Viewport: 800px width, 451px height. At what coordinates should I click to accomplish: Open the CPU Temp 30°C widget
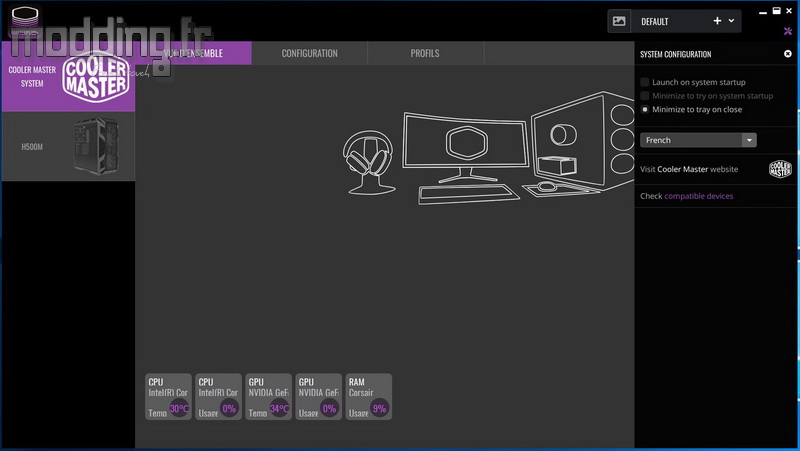[168, 397]
